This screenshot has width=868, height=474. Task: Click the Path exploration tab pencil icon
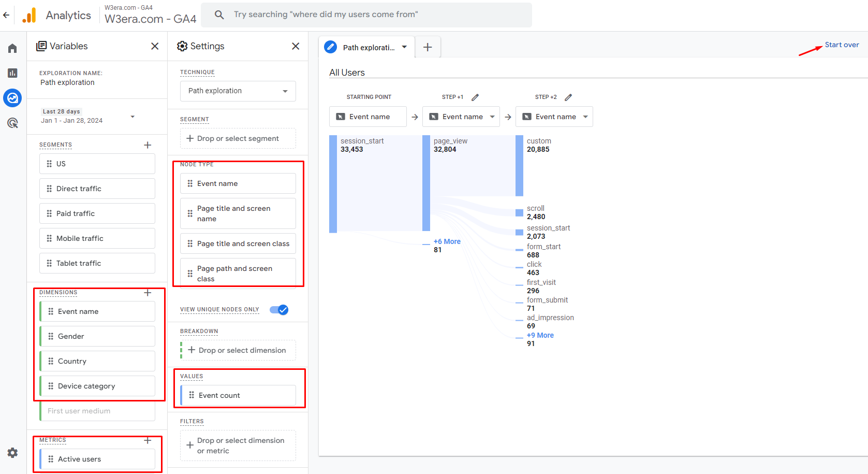tap(330, 47)
